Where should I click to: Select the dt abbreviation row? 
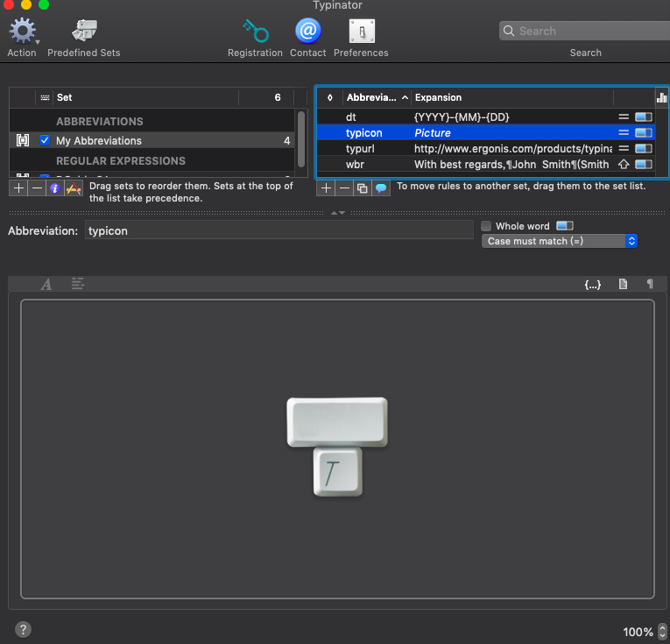pyautogui.click(x=486, y=117)
